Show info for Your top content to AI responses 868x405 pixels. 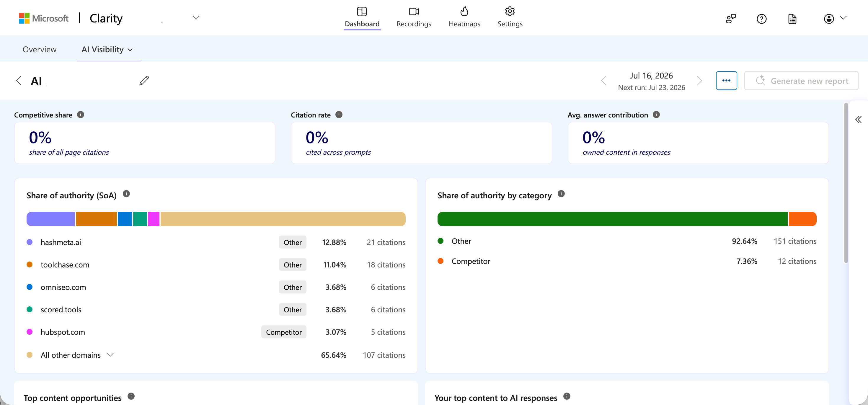click(567, 396)
